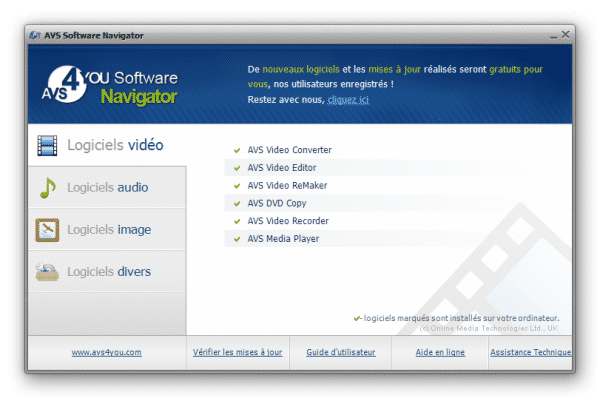
Task: Click the film strip icon for Logiciels vidéo
Action: coord(47,145)
